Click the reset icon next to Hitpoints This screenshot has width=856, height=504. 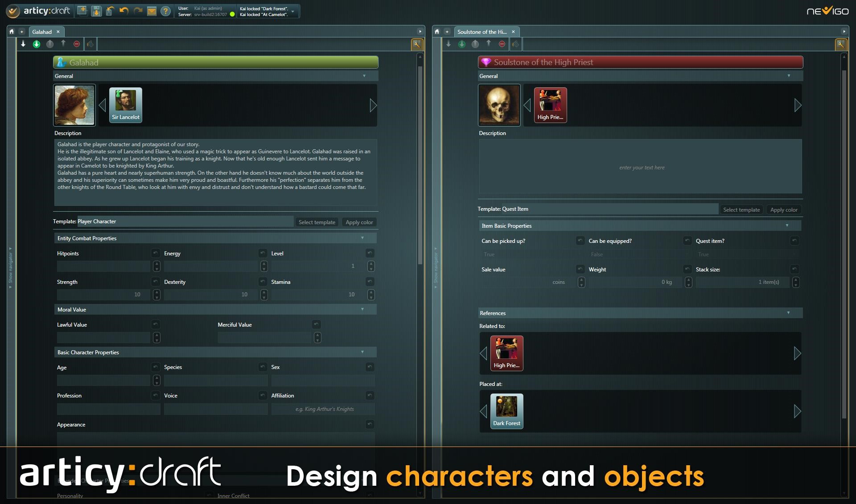[155, 253]
